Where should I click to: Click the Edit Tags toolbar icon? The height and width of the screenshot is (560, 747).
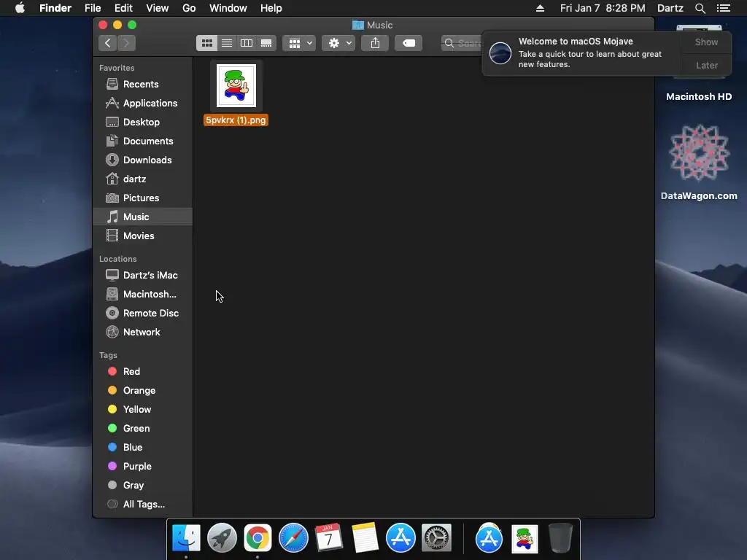(x=409, y=43)
